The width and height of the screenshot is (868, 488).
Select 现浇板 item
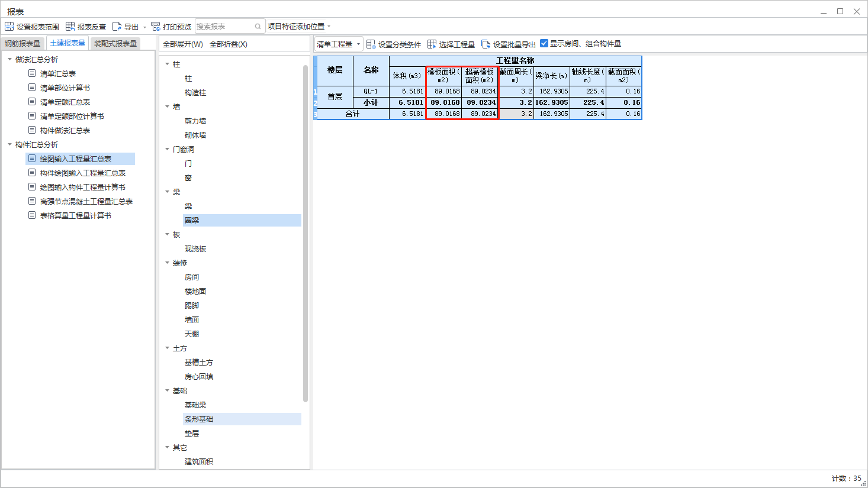tap(195, 249)
